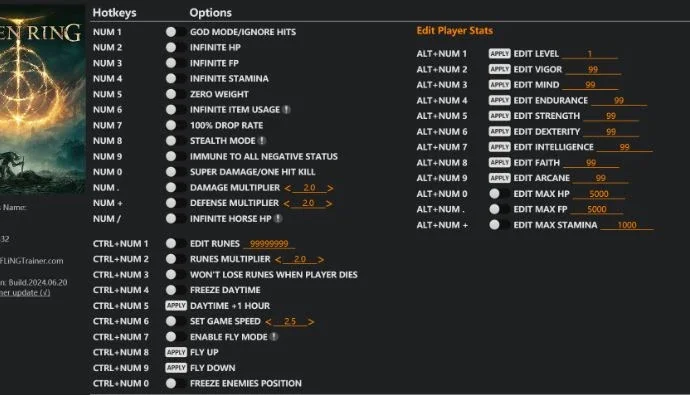Click the Edit Max FP value field
This screenshot has height=395, width=690.
pyautogui.click(x=597, y=209)
